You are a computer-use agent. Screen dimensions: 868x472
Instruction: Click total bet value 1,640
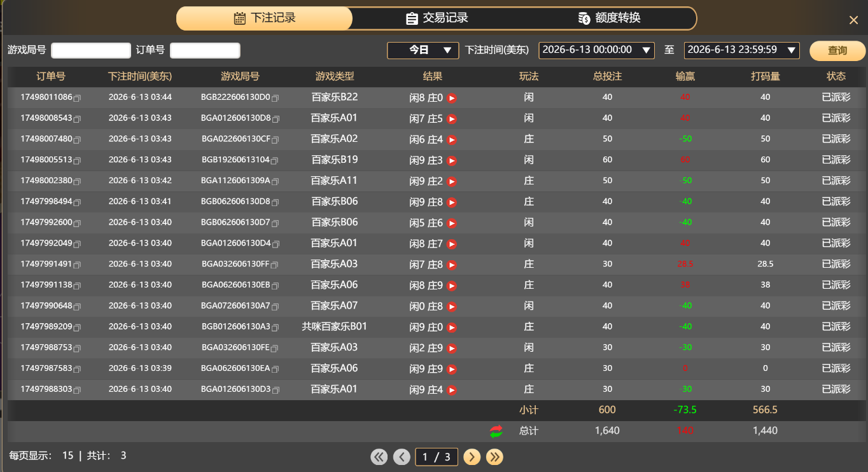click(x=607, y=431)
